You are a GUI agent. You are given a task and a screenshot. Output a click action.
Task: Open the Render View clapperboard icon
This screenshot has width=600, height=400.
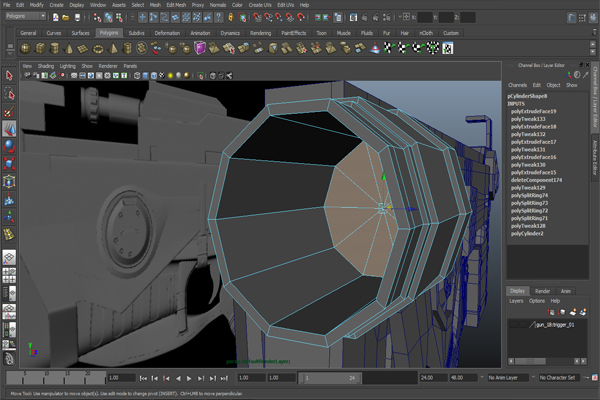(x=353, y=17)
